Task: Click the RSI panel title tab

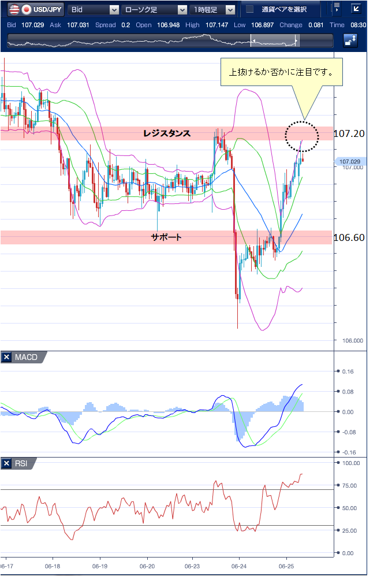Action: [x=21, y=463]
